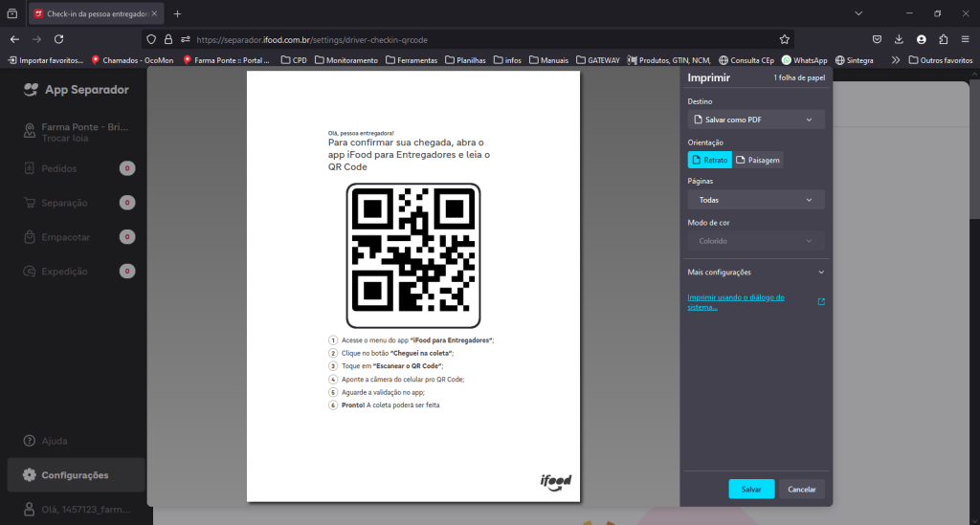This screenshot has height=525, width=980.
Task: Select Paisagem orientation
Action: click(758, 160)
